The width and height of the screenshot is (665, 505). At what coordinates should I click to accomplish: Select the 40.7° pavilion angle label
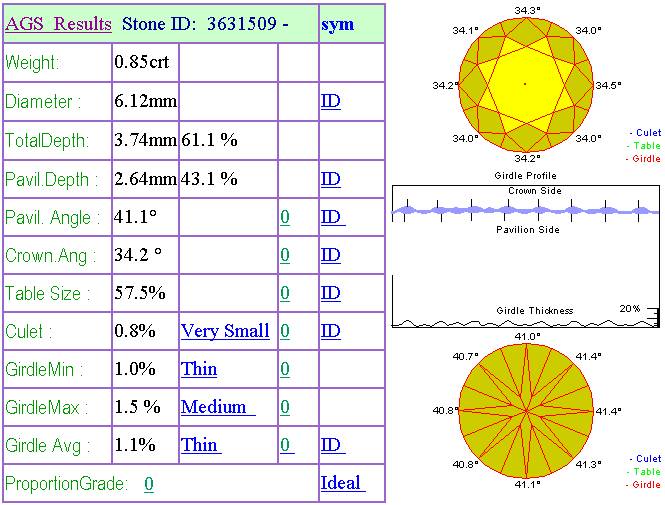point(466,357)
